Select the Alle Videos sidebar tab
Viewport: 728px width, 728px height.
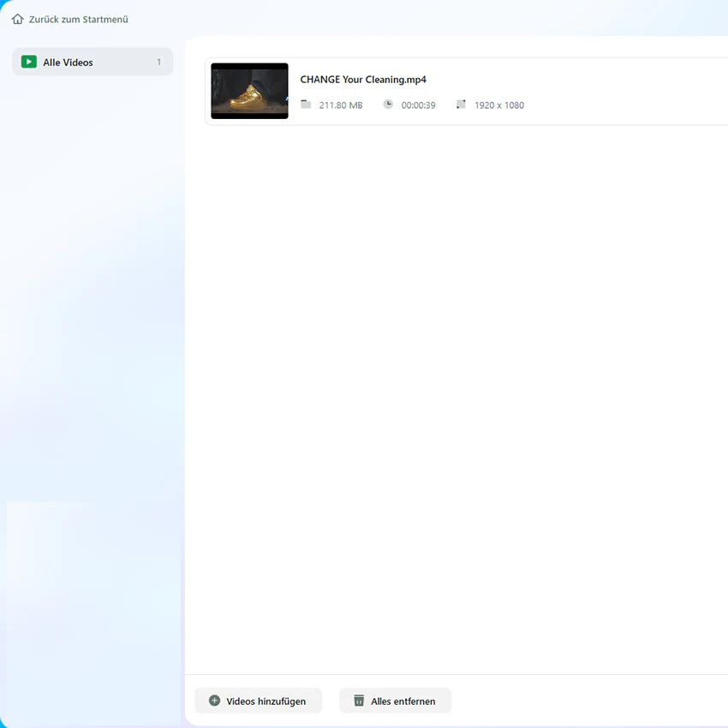tap(92, 62)
